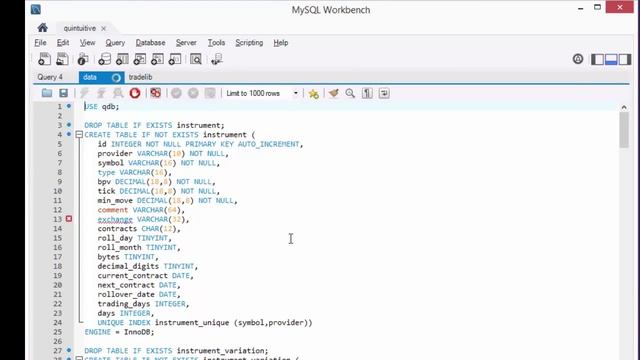Create a new stored procedure icon
640x360 pixels.
point(157,59)
